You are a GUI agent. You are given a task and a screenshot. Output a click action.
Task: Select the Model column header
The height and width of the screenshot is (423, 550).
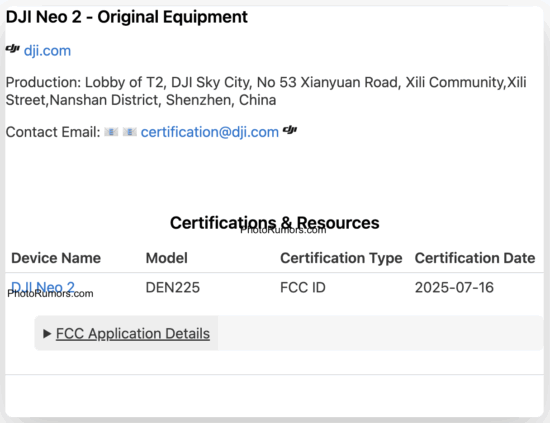[167, 258]
